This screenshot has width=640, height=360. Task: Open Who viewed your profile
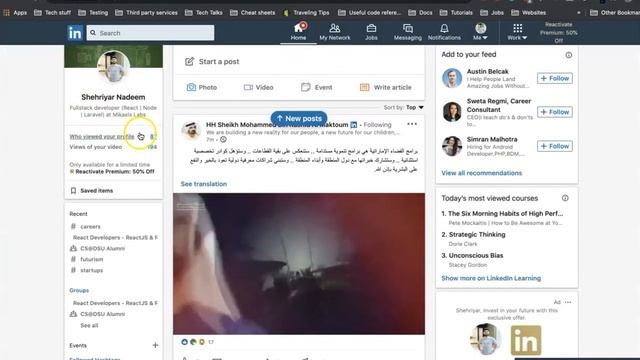click(x=102, y=137)
